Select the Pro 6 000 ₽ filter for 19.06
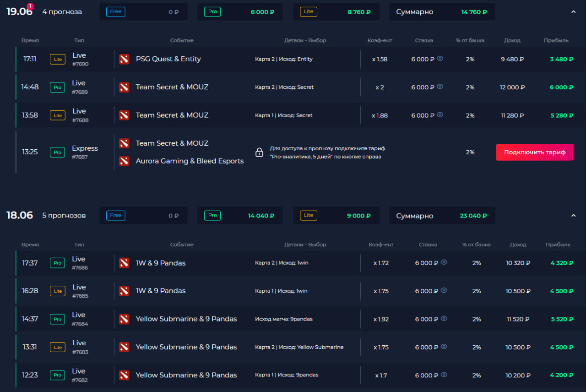 (x=240, y=12)
